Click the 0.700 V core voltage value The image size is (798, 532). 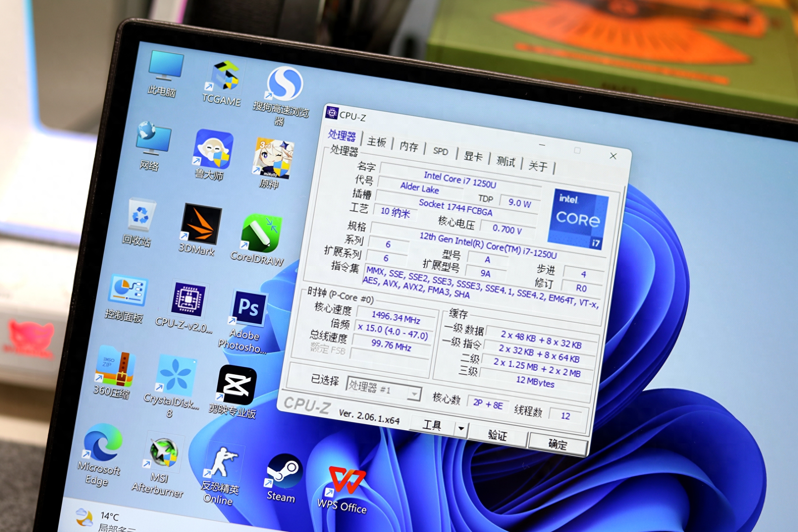click(x=507, y=229)
